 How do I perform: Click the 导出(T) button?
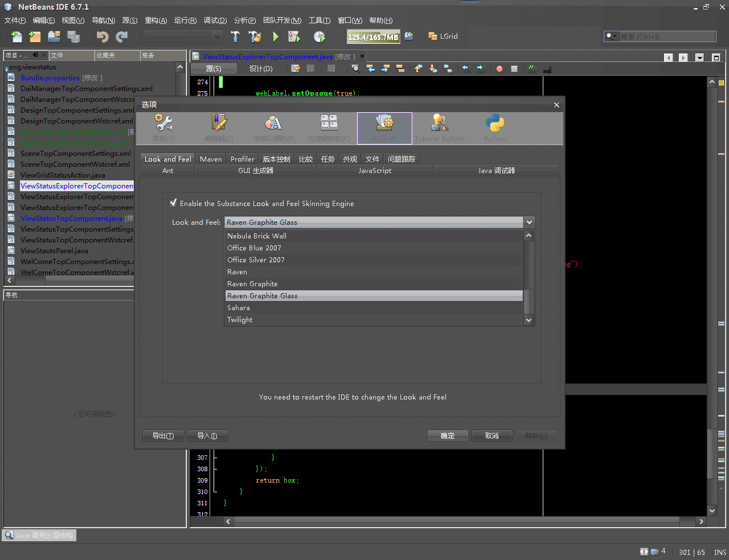163,435
